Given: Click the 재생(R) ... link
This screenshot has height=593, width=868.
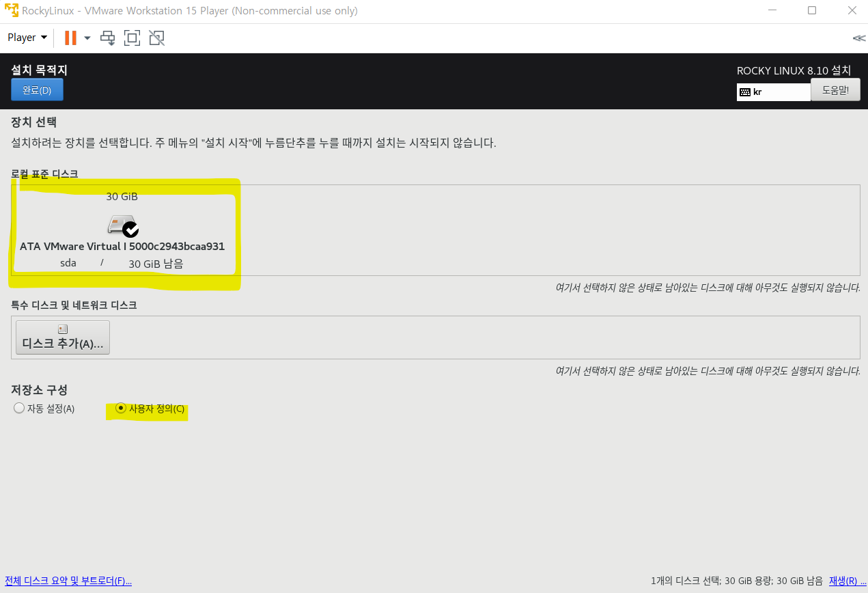Looking at the screenshot, I should pyautogui.click(x=848, y=581).
